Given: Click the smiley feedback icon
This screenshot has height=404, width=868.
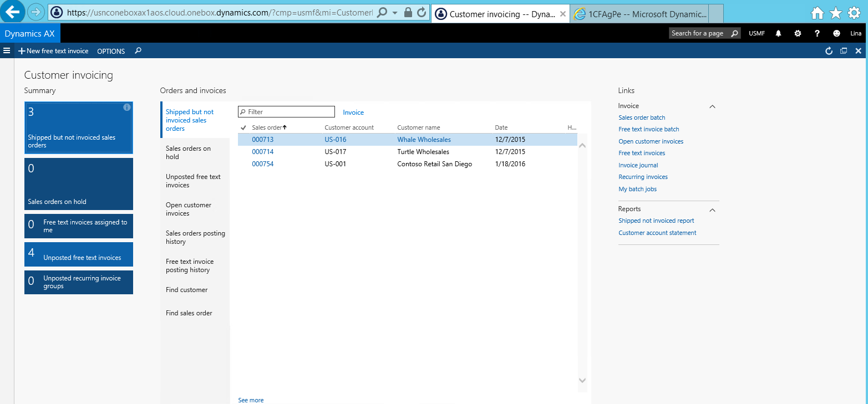Looking at the screenshot, I should point(836,33).
